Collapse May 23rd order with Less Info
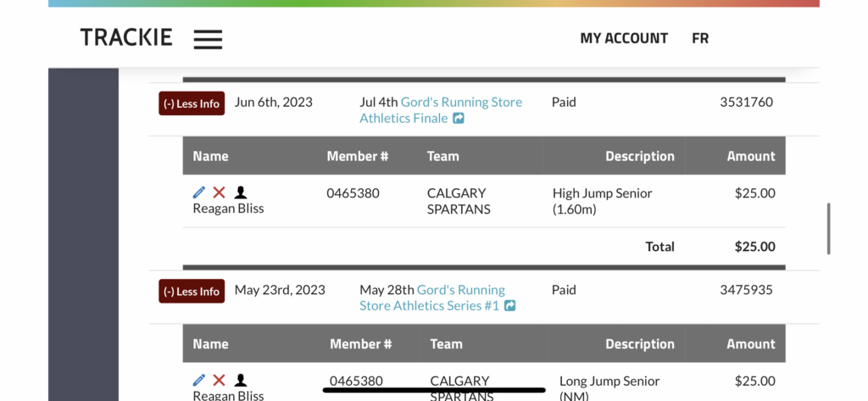 [x=192, y=292]
